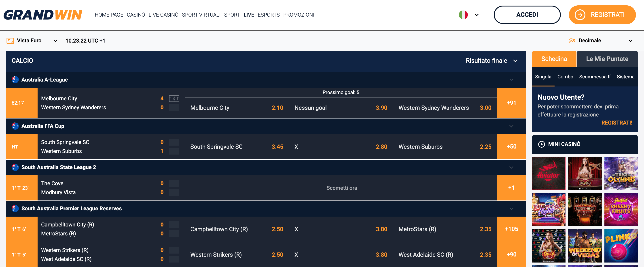Go to HOME PAGE menu item
The image size is (644, 267).
pyautogui.click(x=109, y=15)
